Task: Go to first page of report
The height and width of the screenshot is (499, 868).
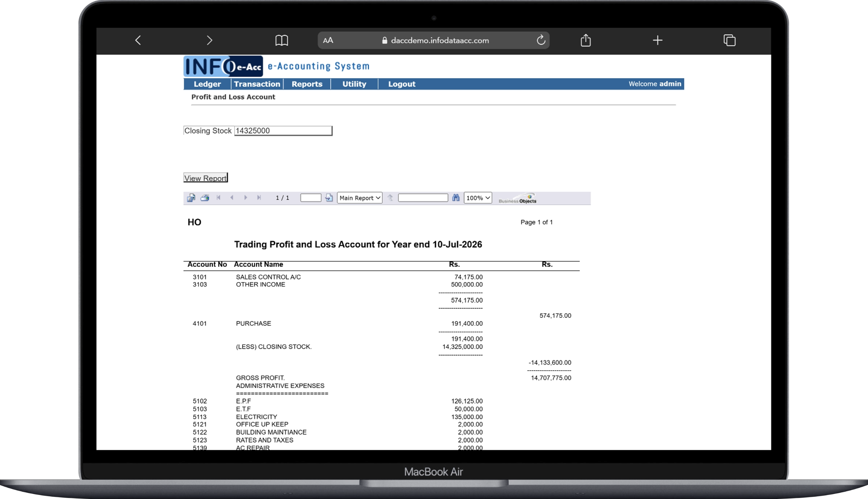Action: tap(218, 198)
